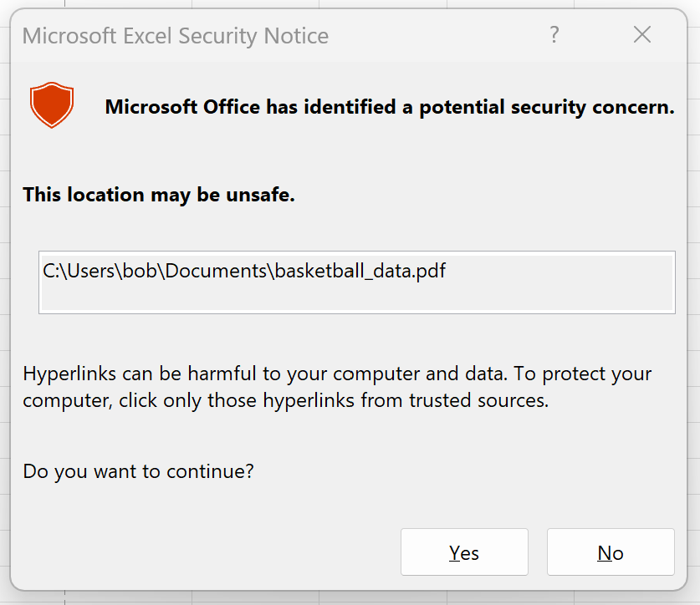
Task: Open help via the question mark icon
Action: (x=554, y=35)
